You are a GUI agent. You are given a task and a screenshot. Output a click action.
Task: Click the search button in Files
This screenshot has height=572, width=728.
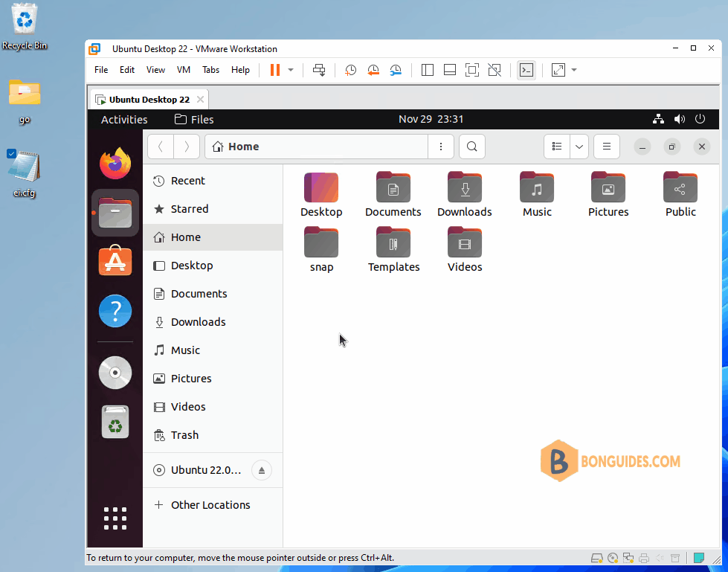pos(471,147)
